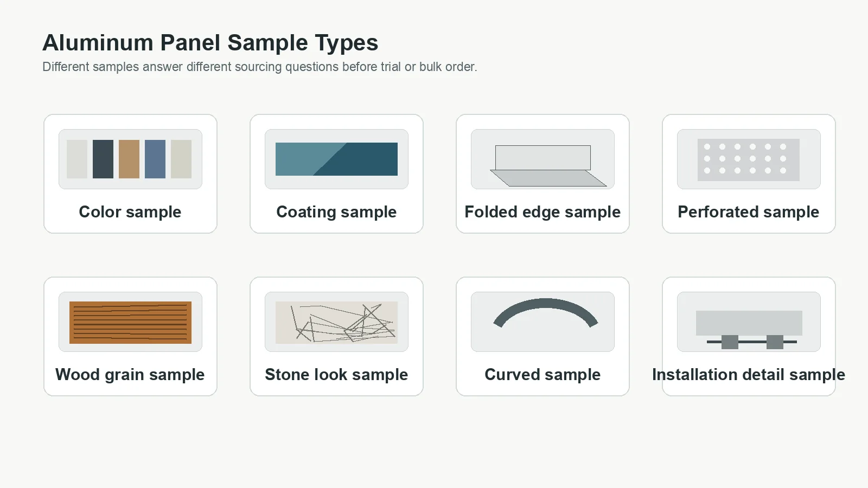The width and height of the screenshot is (868, 488).
Task: Select the "Perforated sample" label
Action: tap(749, 212)
